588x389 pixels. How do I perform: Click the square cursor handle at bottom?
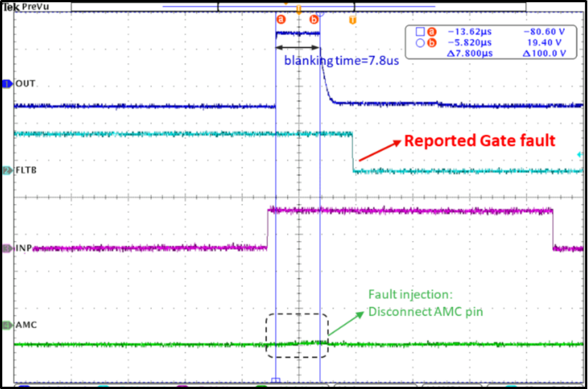coord(276,380)
